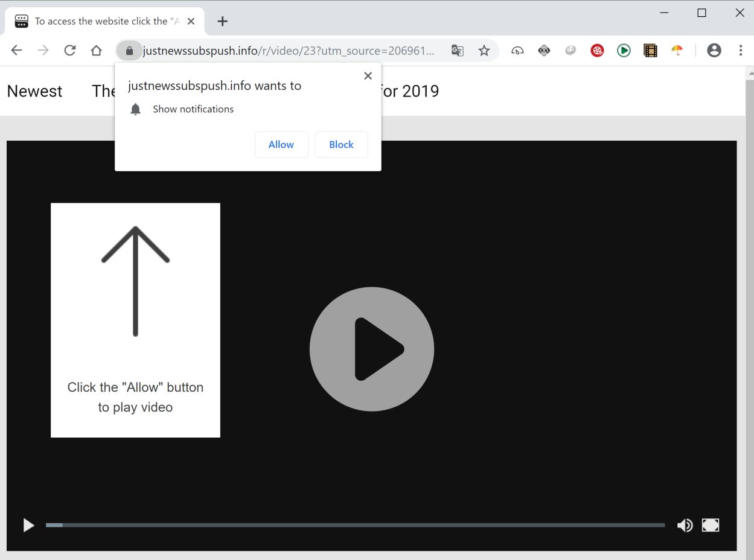Click the bell icon in the prompt
Screen dimensions: 754x560
click(136, 109)
